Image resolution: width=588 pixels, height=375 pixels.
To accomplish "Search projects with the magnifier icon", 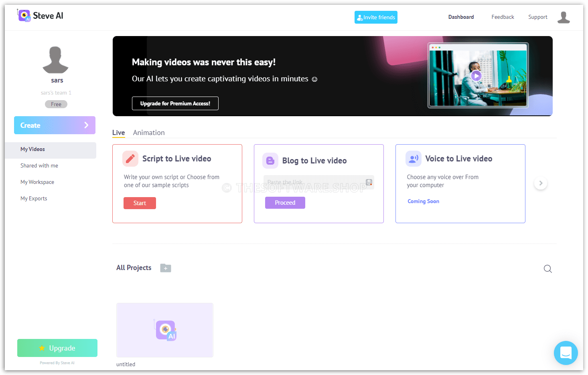I will 548,269.
